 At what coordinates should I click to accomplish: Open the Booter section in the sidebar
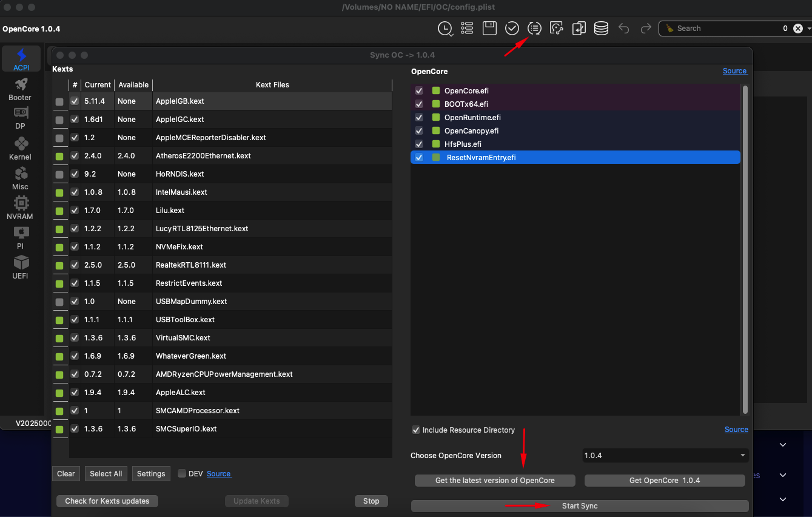[20, 89]
